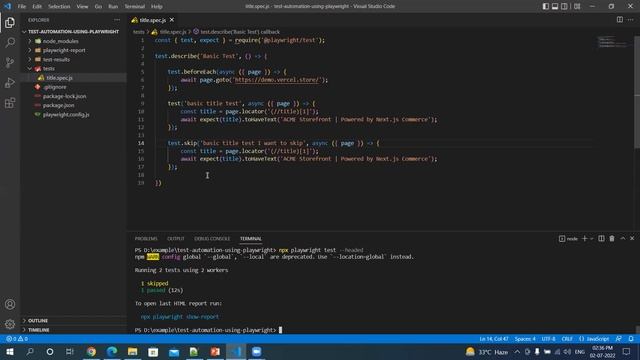Screen dimensions: 640x360
Task: Toggle bottom panel visibility
Action: click(x=555, y=6)
